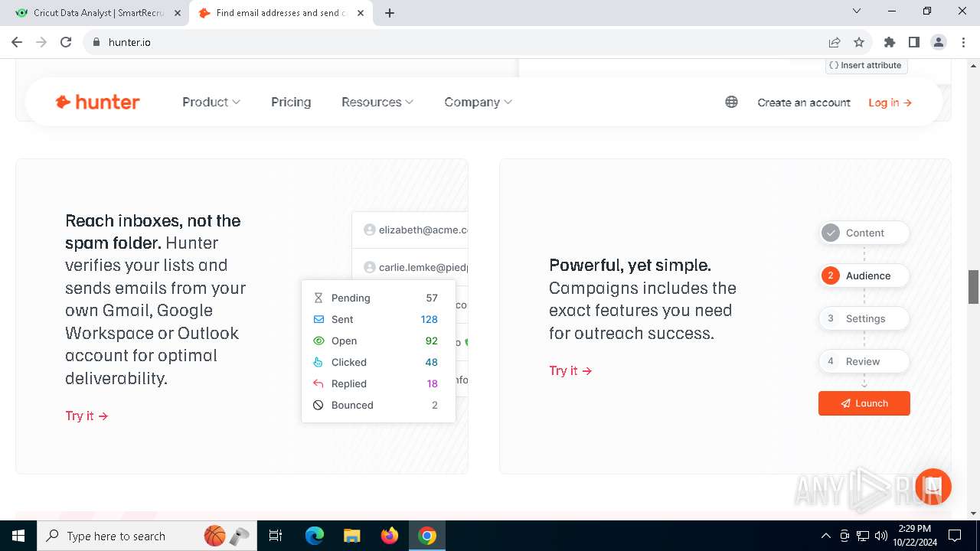The width and height of the screenshot is (980, 551).
Task: Open the language globe icon
Action: [x=731, y=102]
